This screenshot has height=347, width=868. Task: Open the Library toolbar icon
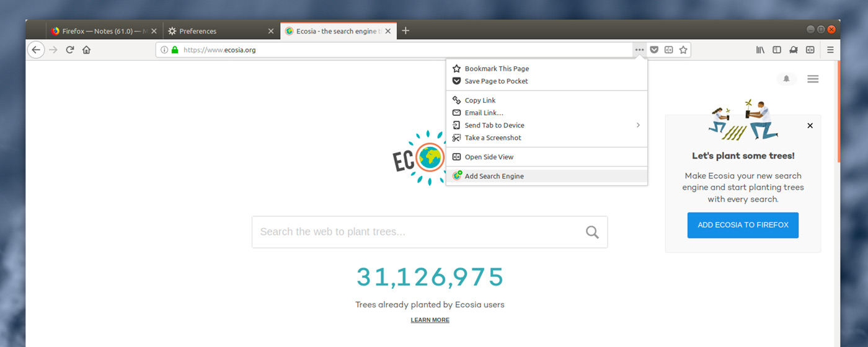click(761, 50)
